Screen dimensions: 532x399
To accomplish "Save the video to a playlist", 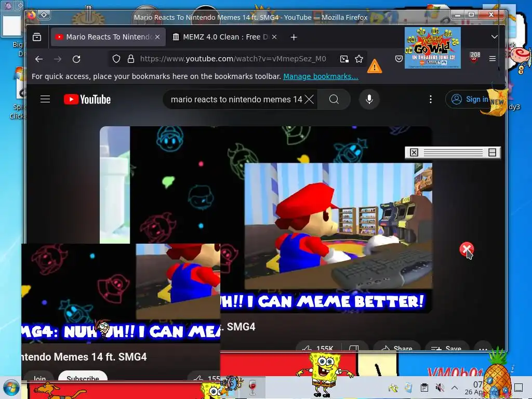I will tap(447, 347).
